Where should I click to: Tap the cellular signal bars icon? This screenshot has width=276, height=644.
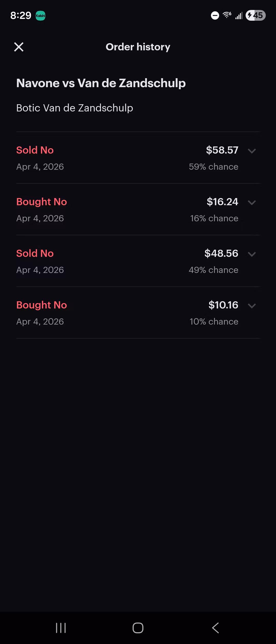239,16
